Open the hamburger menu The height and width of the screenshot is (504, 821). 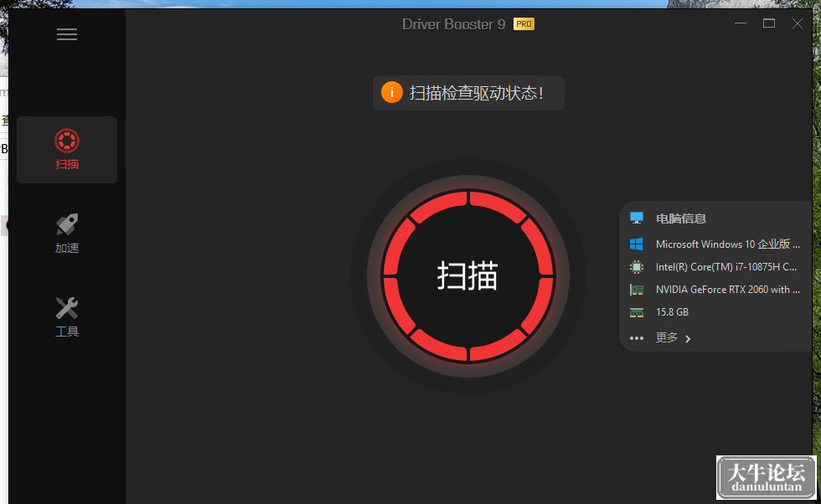(x=67, y=34)
